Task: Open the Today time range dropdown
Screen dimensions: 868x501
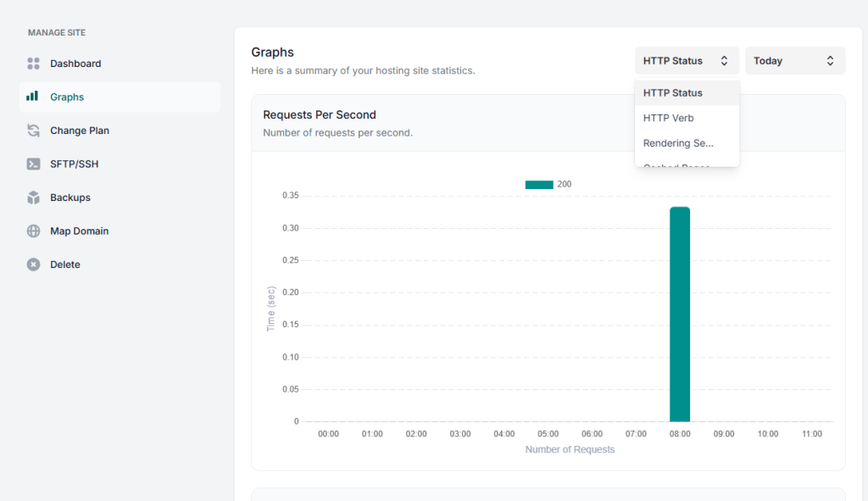Action: pos(795,61)
